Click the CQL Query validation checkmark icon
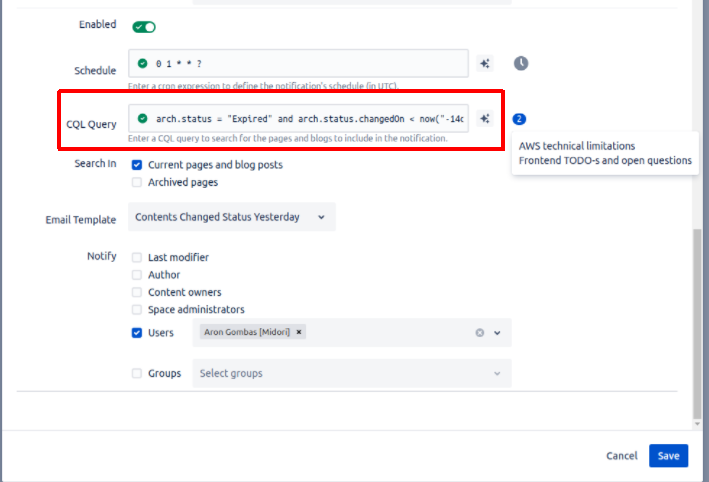 [142, 118]
